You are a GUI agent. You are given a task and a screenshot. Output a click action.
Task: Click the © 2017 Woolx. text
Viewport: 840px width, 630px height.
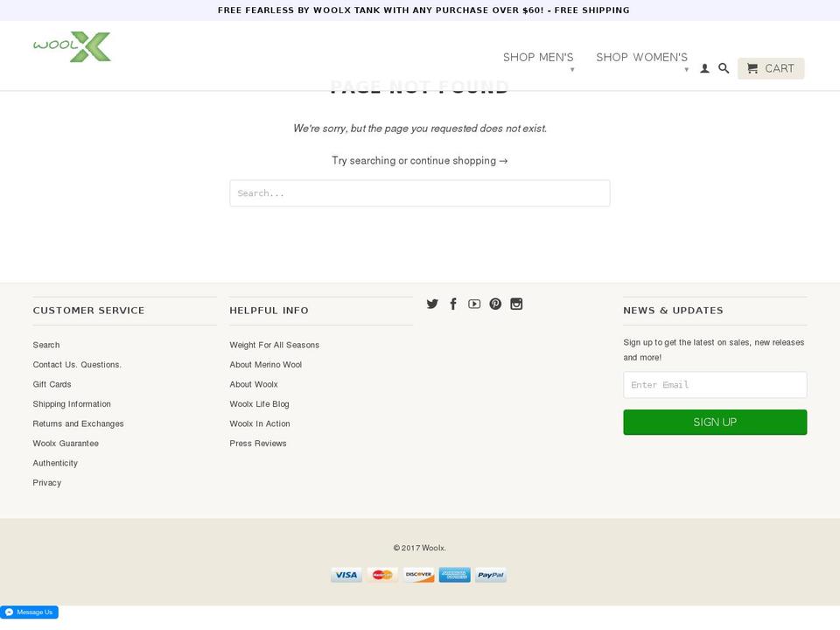(419, 548)
